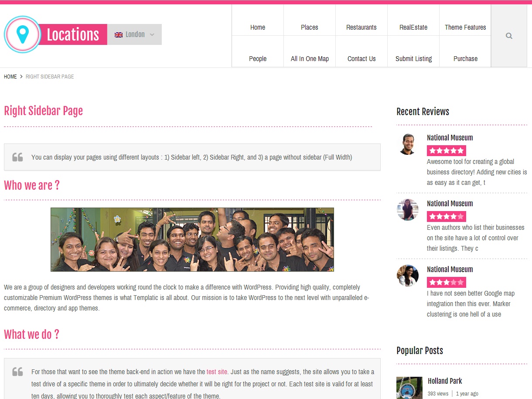Click the quote icon in test site blockquote

[x=17, y=372]
